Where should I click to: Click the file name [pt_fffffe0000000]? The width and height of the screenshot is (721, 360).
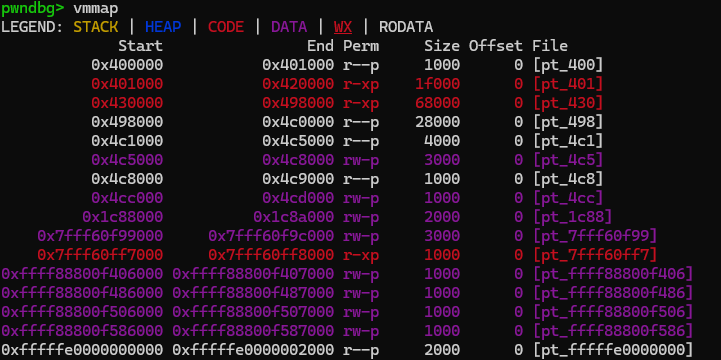(x=613, y=349)
